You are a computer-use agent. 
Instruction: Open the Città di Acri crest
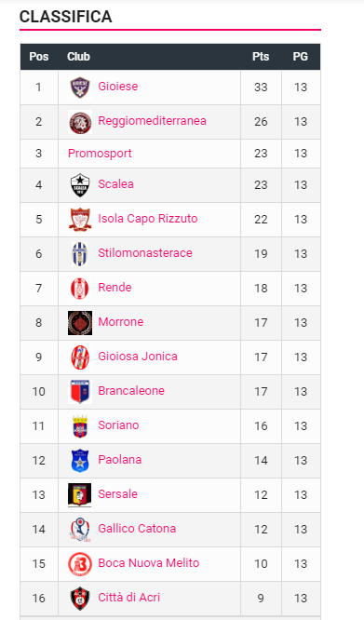coord(80,599)
